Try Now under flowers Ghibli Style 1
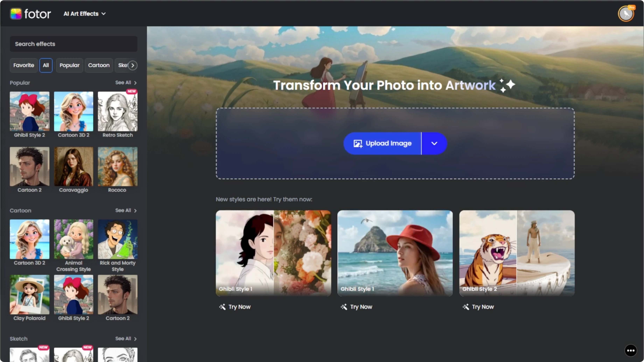Image resolution: width=644 pixels, height=362 pixels. click(235, 307)
